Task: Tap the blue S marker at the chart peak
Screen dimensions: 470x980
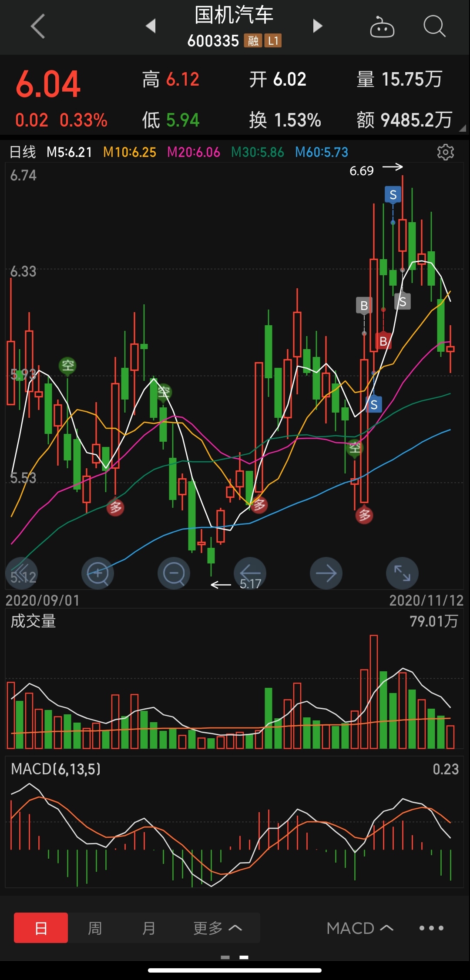Action: point(393,195)
